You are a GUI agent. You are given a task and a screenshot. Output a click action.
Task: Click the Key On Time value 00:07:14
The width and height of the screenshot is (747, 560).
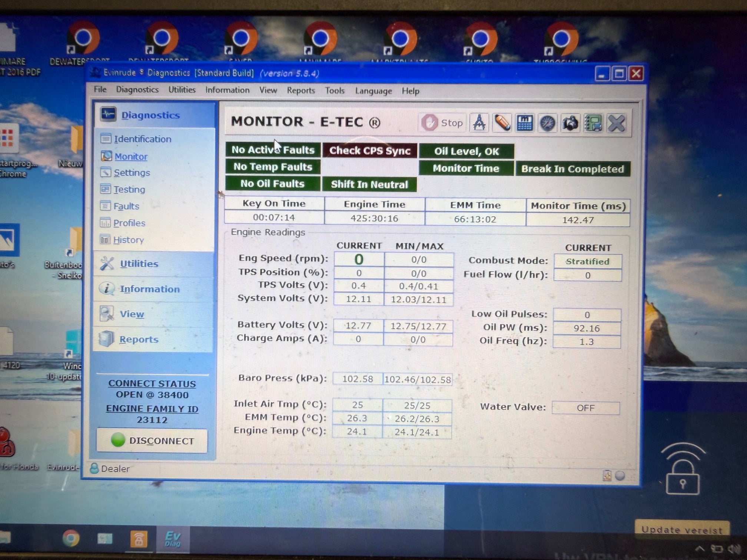coord(274,217)
